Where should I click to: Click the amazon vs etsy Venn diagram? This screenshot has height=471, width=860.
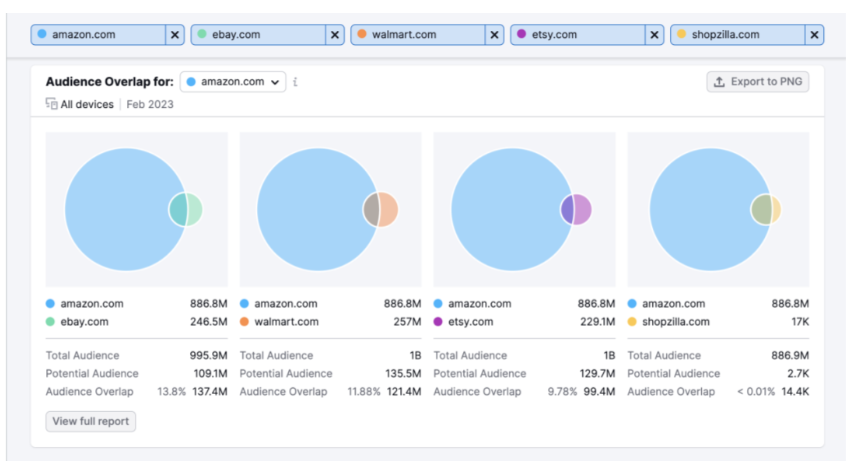point(524,209)
